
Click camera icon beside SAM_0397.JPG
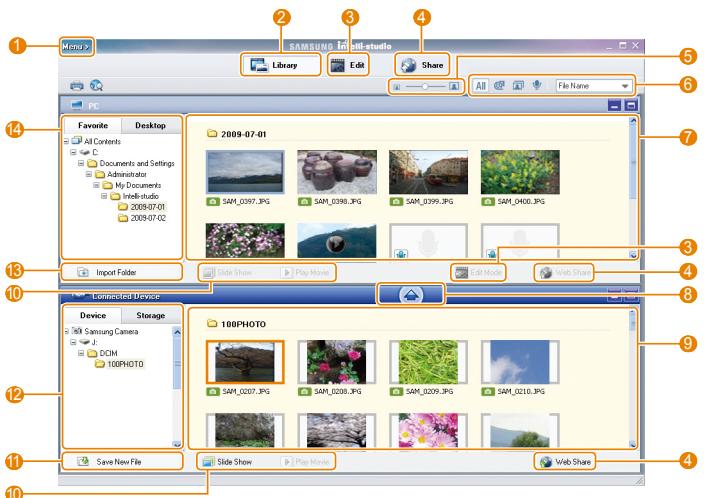click(213, 202)
